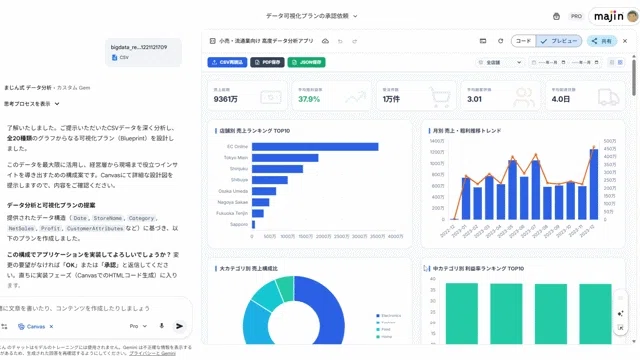This screenshot has width=640, height=360.
Task: Open the プライバシーと Gemini link
Action: tap(152, 353)
